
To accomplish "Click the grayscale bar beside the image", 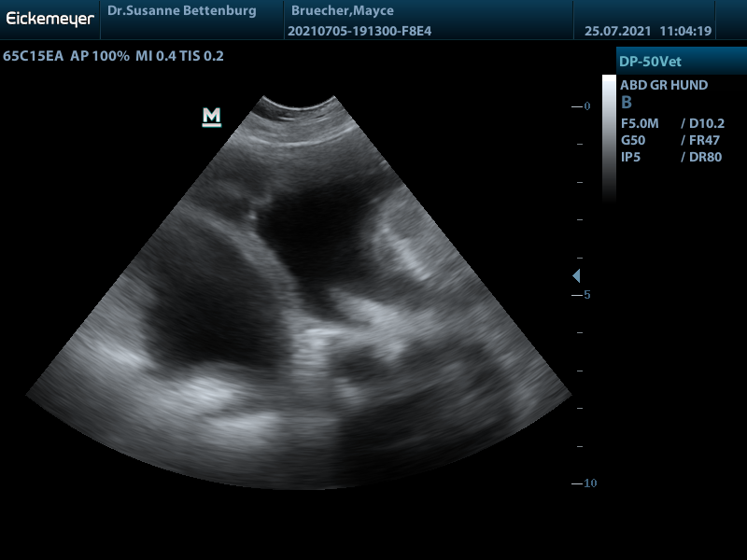I will 609,138.
